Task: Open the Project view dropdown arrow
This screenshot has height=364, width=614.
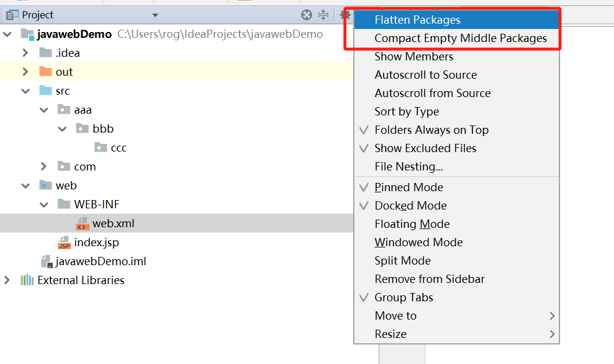Action: click(x=155, y=15)
